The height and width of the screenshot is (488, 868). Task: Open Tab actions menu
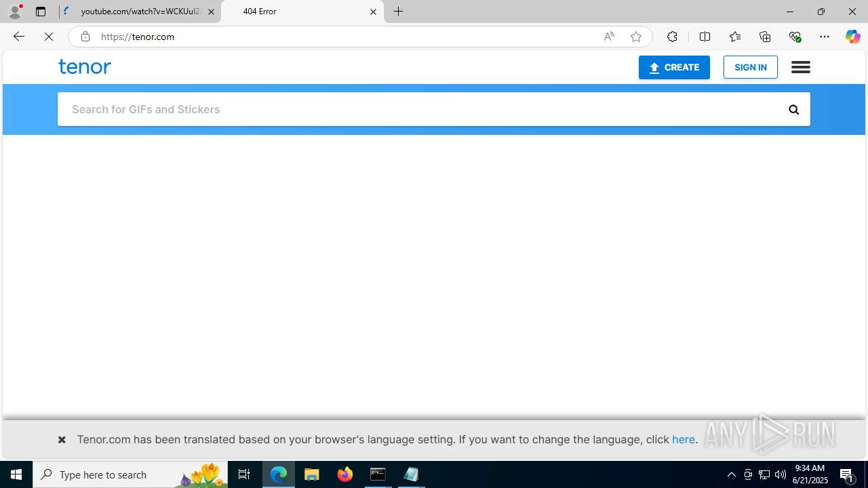tap(41, 12)
